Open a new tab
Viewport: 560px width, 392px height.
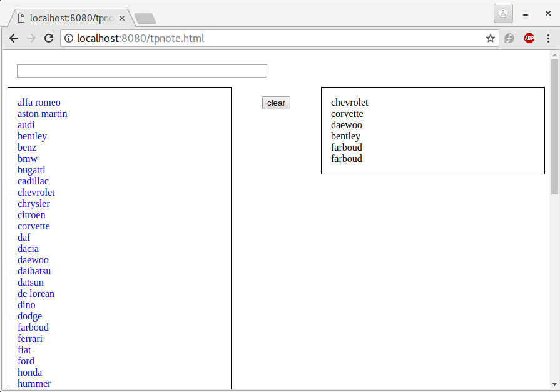[x=145, y=19]
